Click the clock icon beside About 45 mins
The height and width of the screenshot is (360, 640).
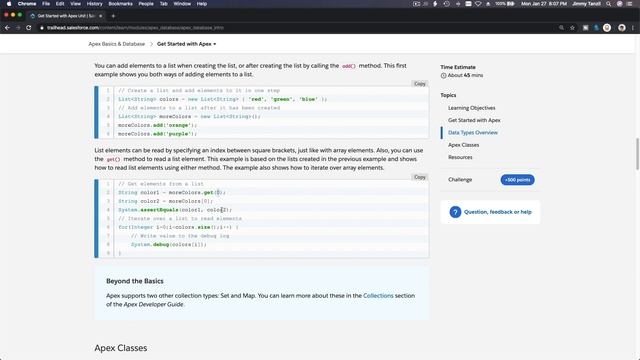(443, 76)
